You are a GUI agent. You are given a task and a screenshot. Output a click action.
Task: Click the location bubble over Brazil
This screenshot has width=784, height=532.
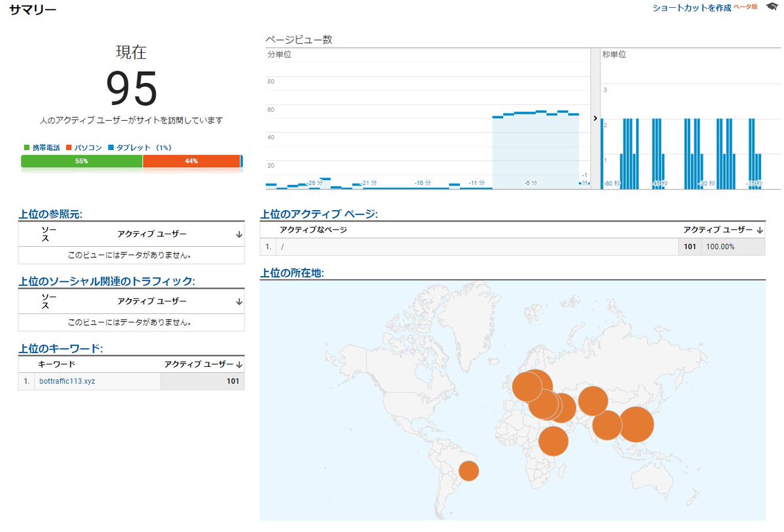coord(469,470)
